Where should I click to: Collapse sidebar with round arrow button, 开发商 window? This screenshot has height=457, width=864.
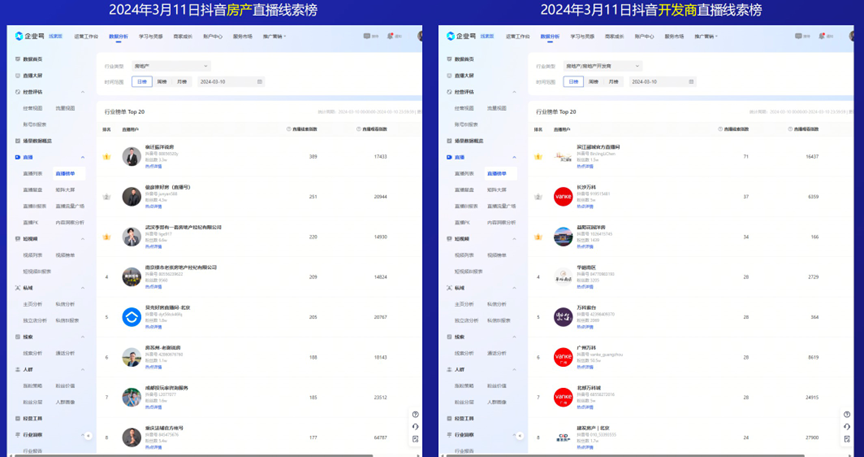pyautogui.click(x=520, y=436)
